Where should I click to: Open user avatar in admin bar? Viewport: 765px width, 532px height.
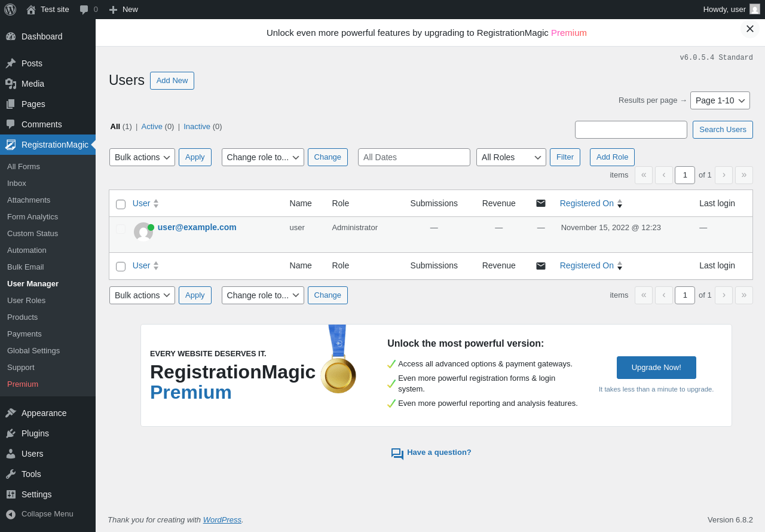coord(755,9)
